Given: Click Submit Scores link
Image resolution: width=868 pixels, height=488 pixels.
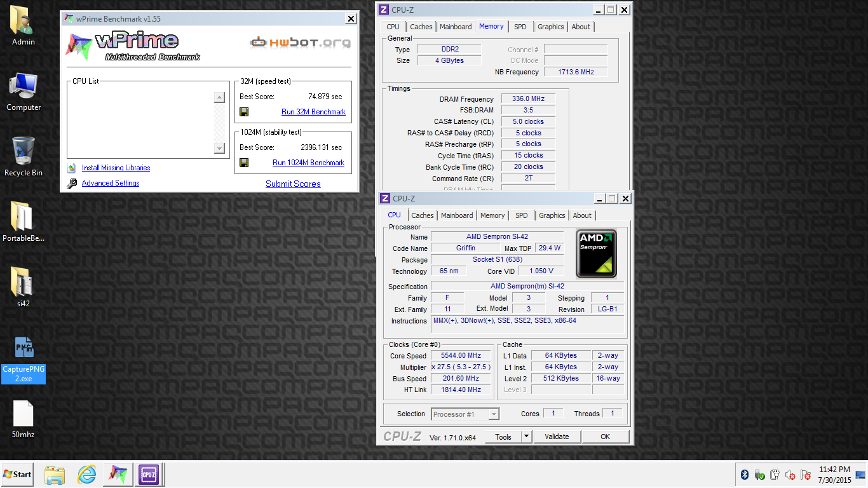Looking at the screenshot, I should 293,184.
